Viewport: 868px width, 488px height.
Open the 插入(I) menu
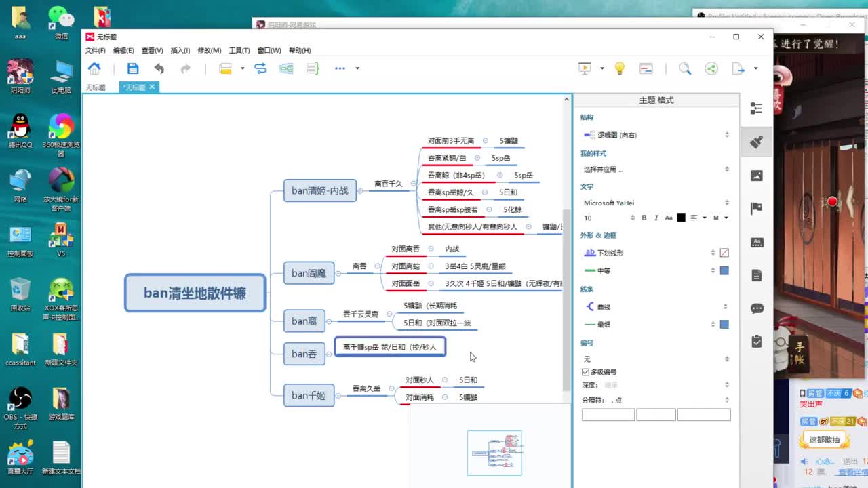180,50
